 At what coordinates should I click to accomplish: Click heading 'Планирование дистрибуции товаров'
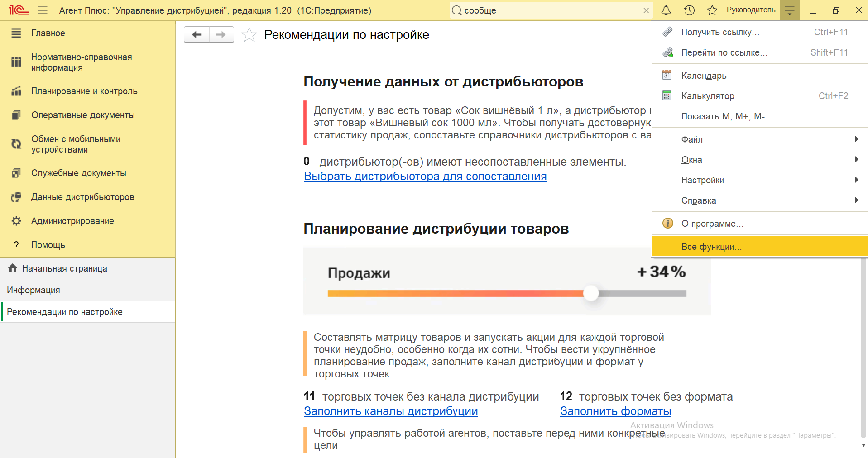[436, 229]
